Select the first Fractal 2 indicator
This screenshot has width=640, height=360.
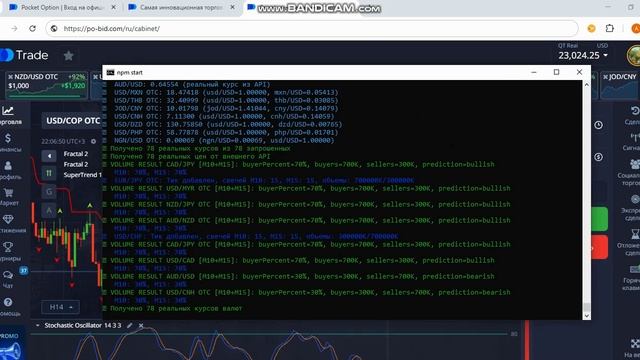(76, 154)
